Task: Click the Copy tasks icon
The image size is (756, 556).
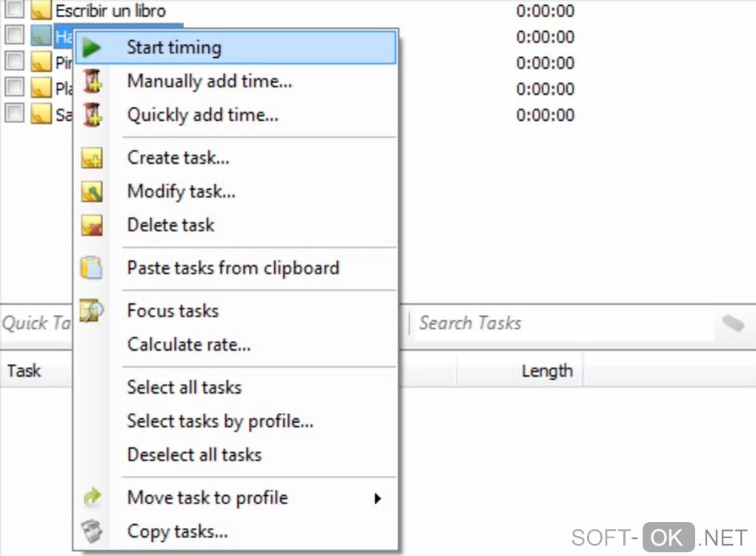Action: pos(92,532)
